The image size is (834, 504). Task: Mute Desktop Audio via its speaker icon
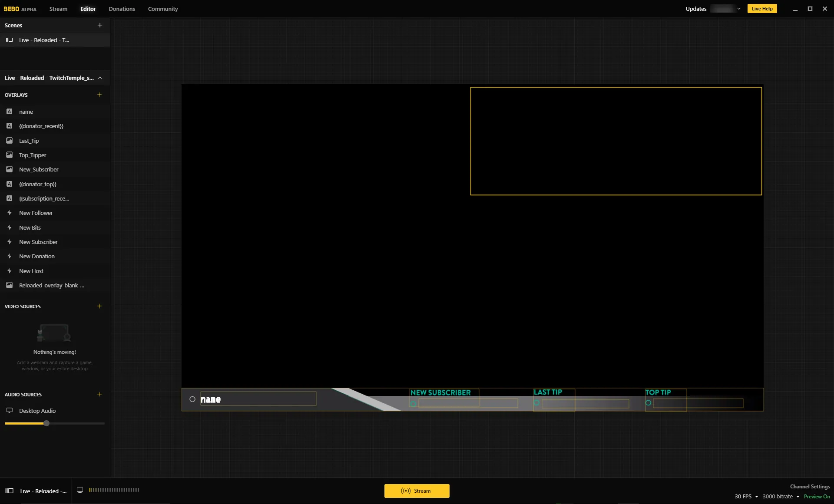pos(9,410)
